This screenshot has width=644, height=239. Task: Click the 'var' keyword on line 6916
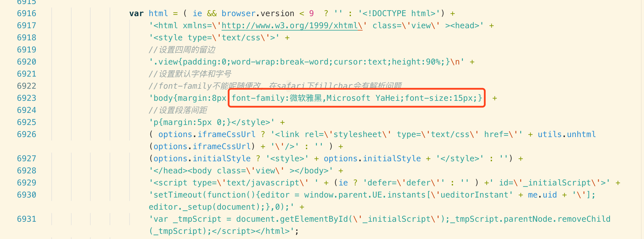click(x=136, y=14)
